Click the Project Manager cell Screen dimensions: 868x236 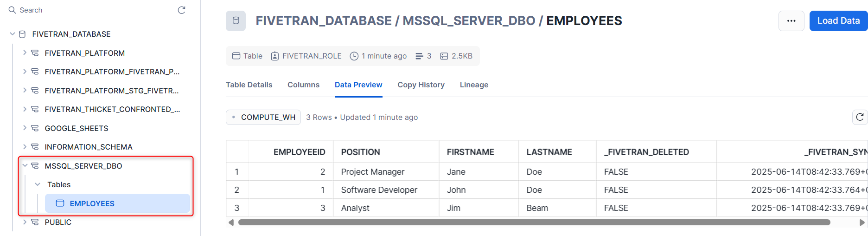pos(386,172)
